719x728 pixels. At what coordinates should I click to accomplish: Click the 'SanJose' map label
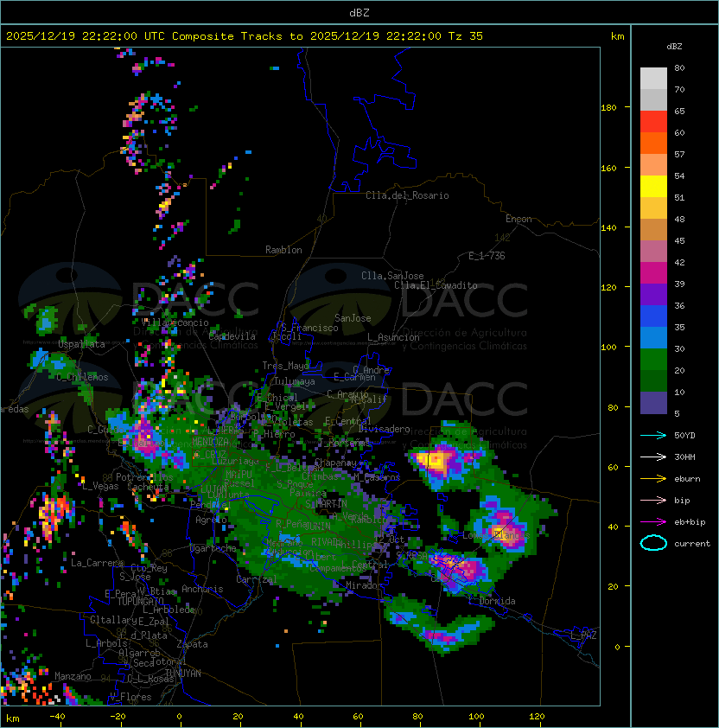click(353, 318)
